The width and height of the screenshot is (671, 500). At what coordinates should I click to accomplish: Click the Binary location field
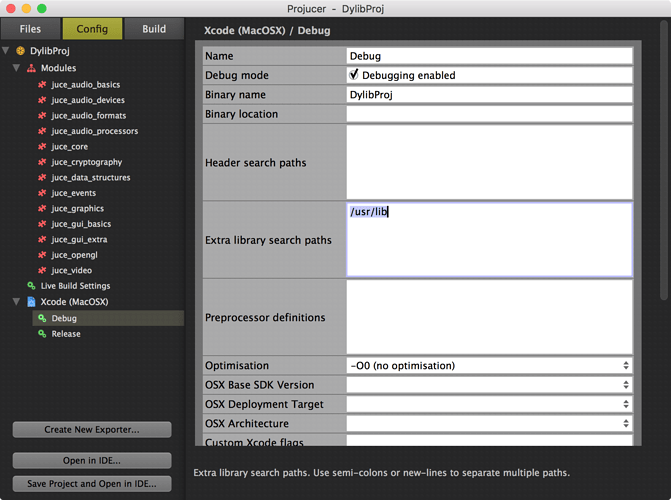click(x=489, y=114)
